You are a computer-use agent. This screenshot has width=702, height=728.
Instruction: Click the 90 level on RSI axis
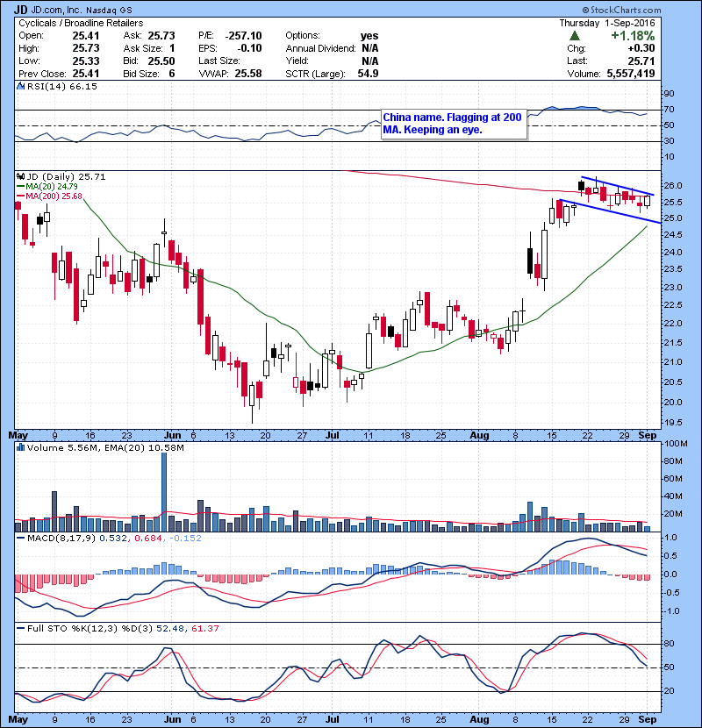(669, 93)
